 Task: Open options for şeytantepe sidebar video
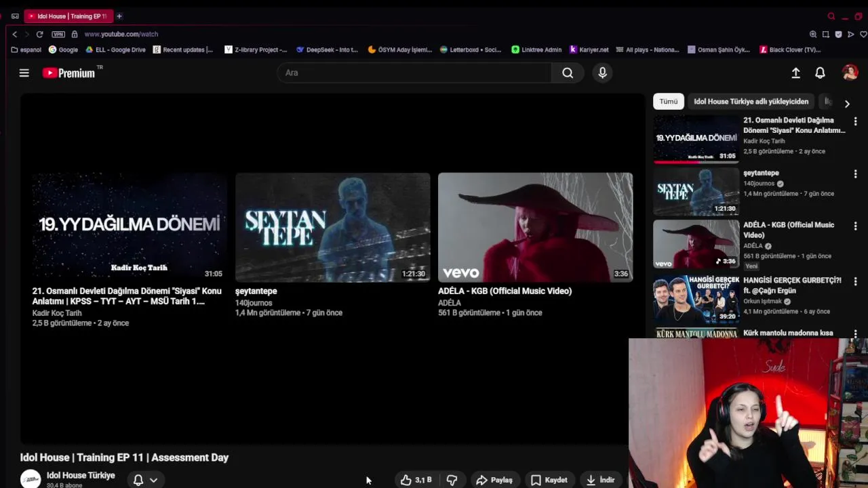[855, 174]
